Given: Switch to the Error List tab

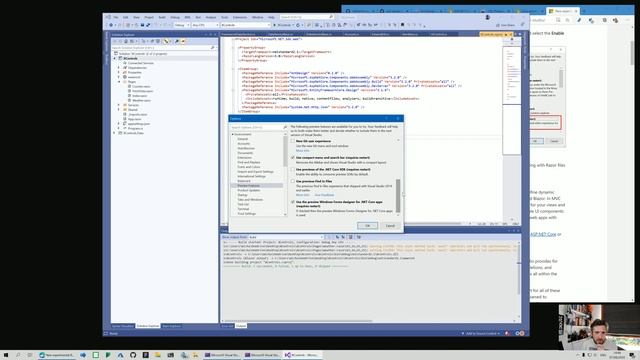Looking at the screenshot, I should (x=227, y=326).
